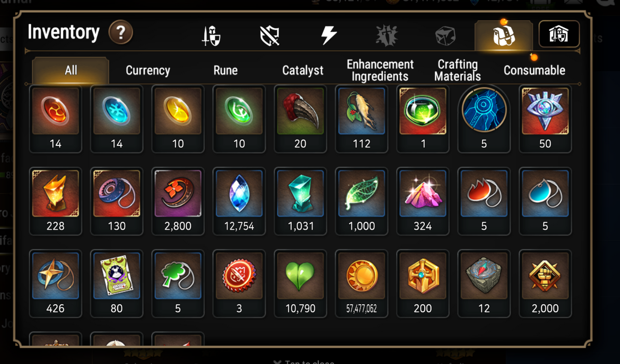Open the Catalyst tab
The width and height of the screenshot is (620, 364).
[303, 70]
